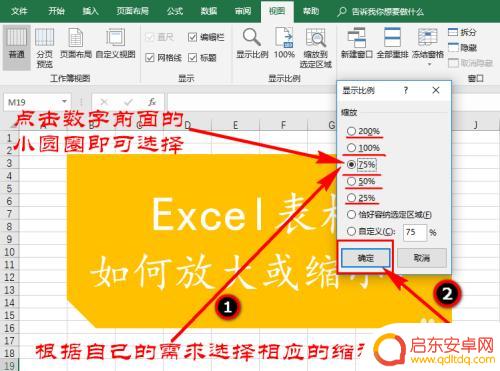Select row 16 header
The image size is (500, 371).
pyautogui.click(x=9, y=328)
